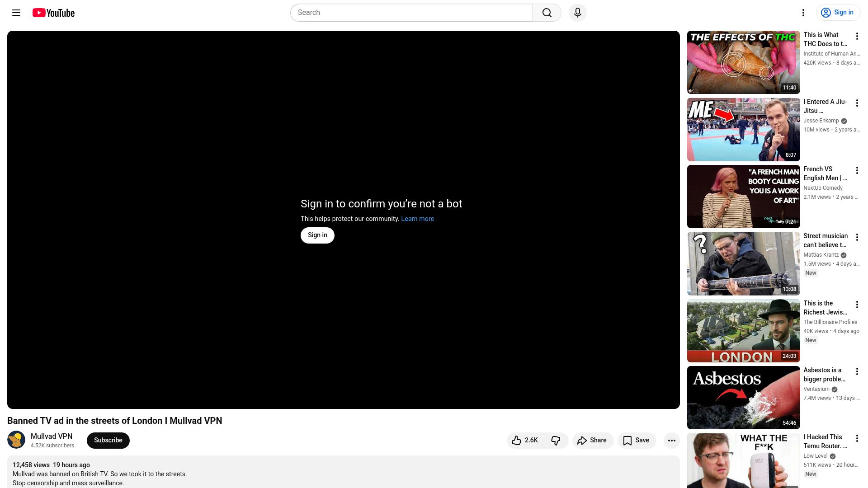Open Street musician video thumbnail
The height and width of the screenshot is (488, 868).
[743, 263]
